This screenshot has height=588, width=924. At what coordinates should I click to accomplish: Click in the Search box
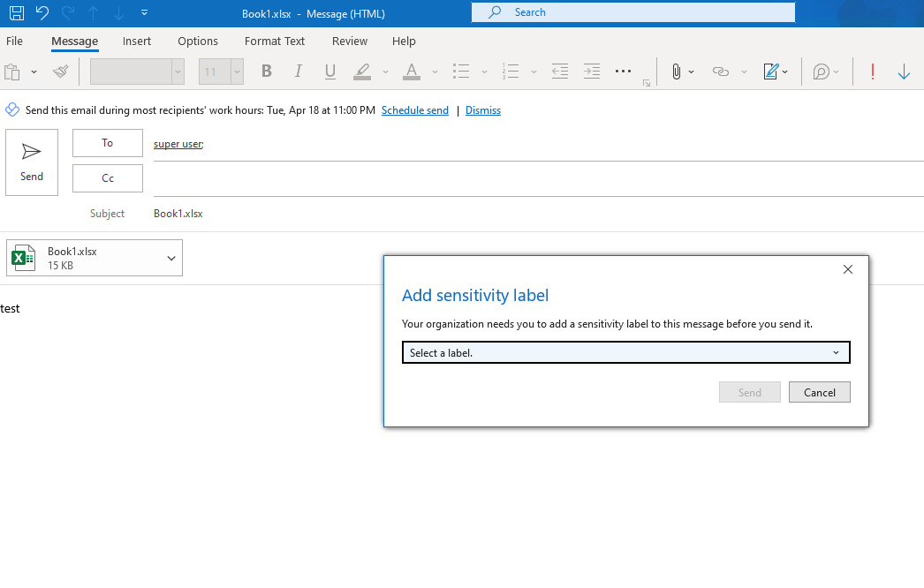tap(632, 11)
